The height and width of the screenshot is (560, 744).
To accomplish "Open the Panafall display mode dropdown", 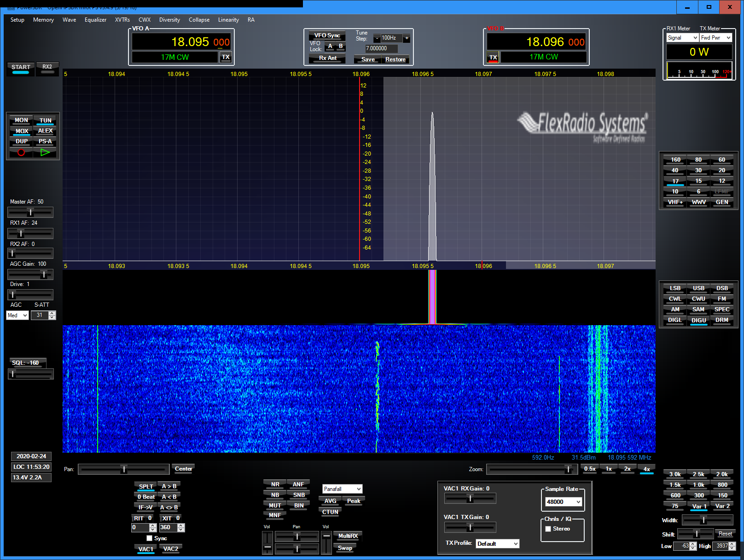I will point(342,489).
